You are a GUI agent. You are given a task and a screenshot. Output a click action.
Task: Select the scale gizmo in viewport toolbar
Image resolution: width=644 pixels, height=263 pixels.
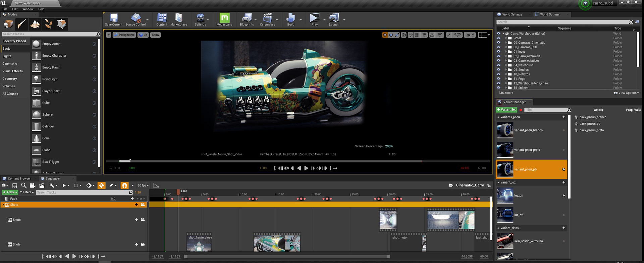[397, 35]
